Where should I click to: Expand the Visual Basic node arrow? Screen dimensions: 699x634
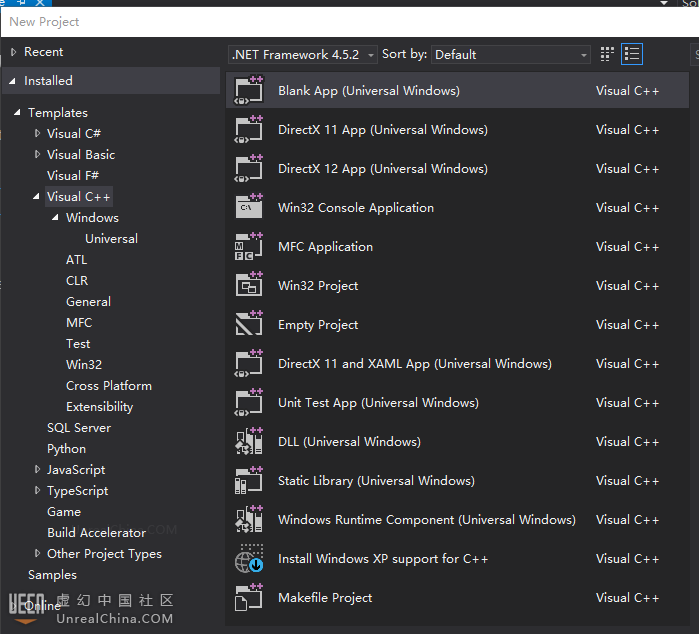pyautogui.click(x=37, y=154)
